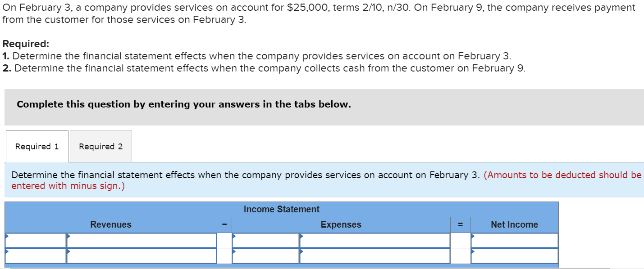Click the blue triangle marker in first Revenues cell

point(69,235)
